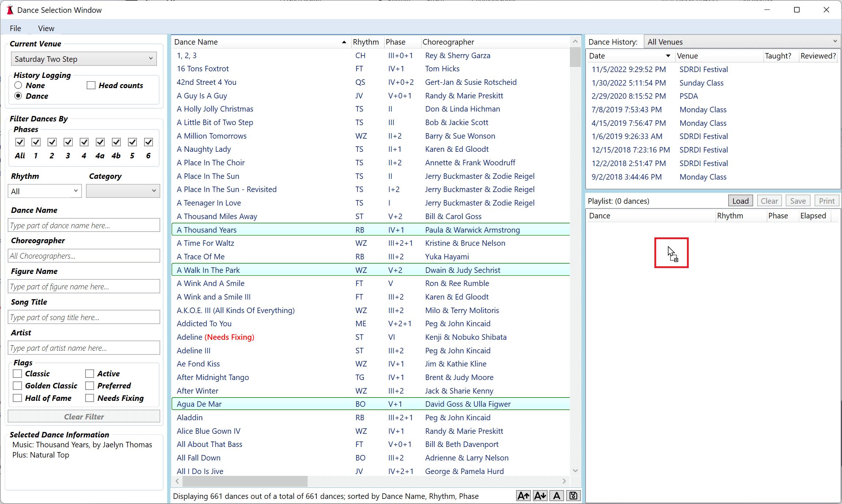
Task: Click the increase font size A+ icon
Action: [523, 495]
